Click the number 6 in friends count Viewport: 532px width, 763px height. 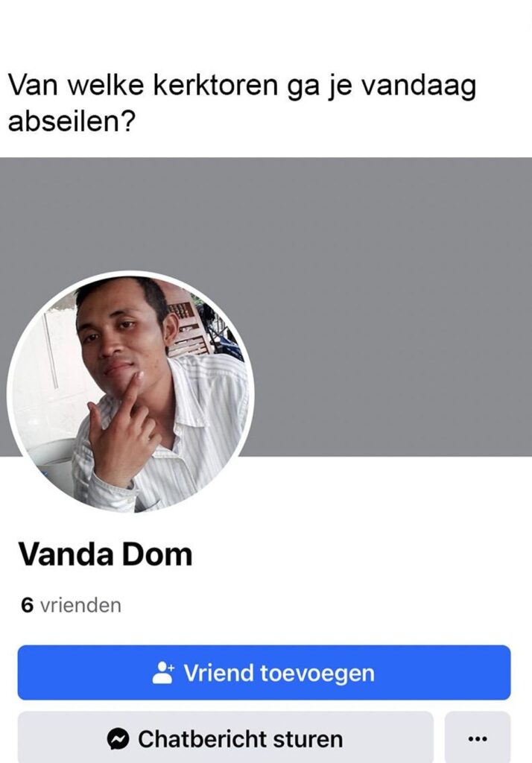click(27, 605)
